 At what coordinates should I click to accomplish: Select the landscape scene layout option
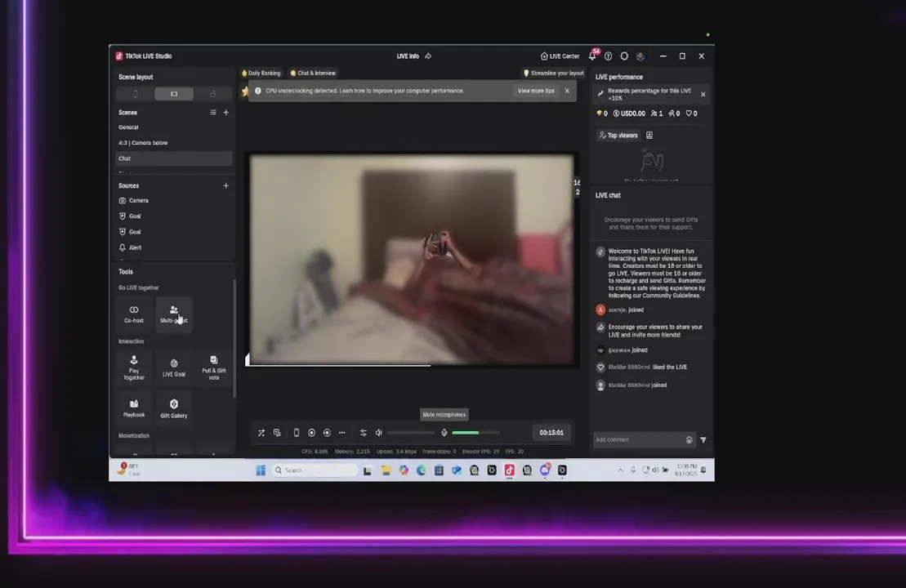pos(174,94)
